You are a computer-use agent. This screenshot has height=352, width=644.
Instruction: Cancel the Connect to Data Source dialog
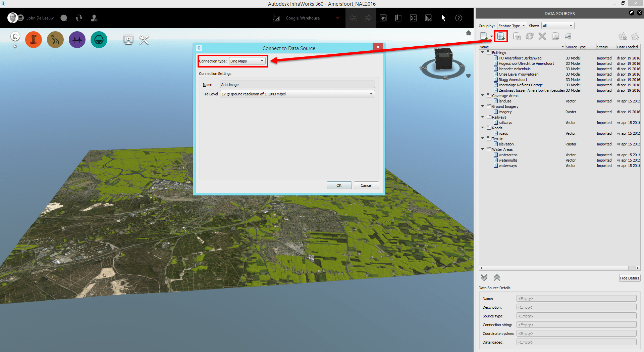coord(366,185)
